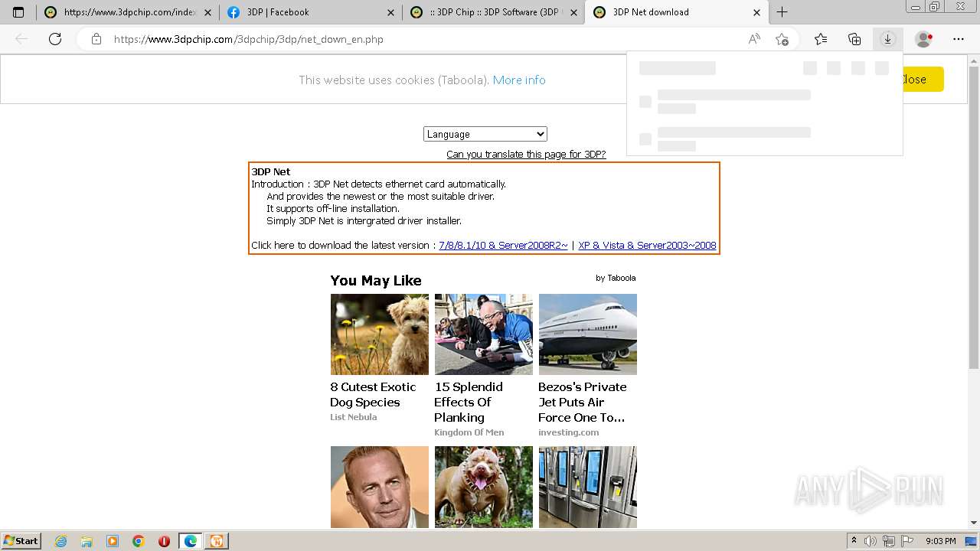
Task: Open the tab actions menu icon
Action: click(18, 12)
